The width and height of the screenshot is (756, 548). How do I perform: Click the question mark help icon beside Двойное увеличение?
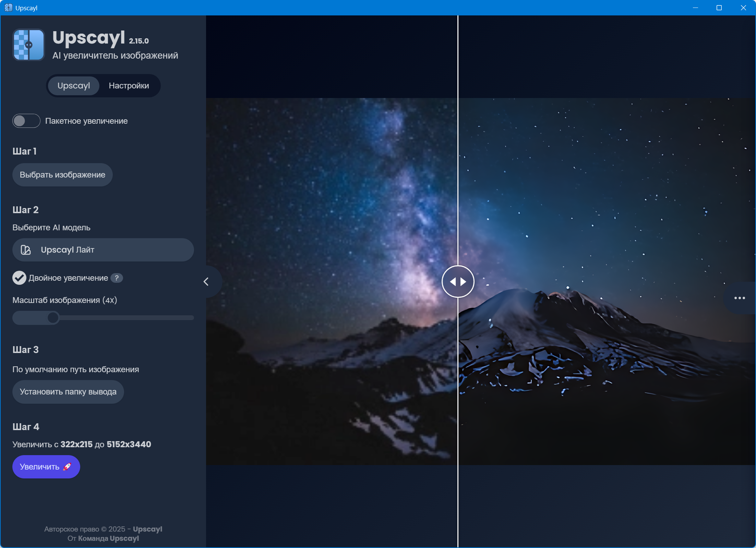117,278
